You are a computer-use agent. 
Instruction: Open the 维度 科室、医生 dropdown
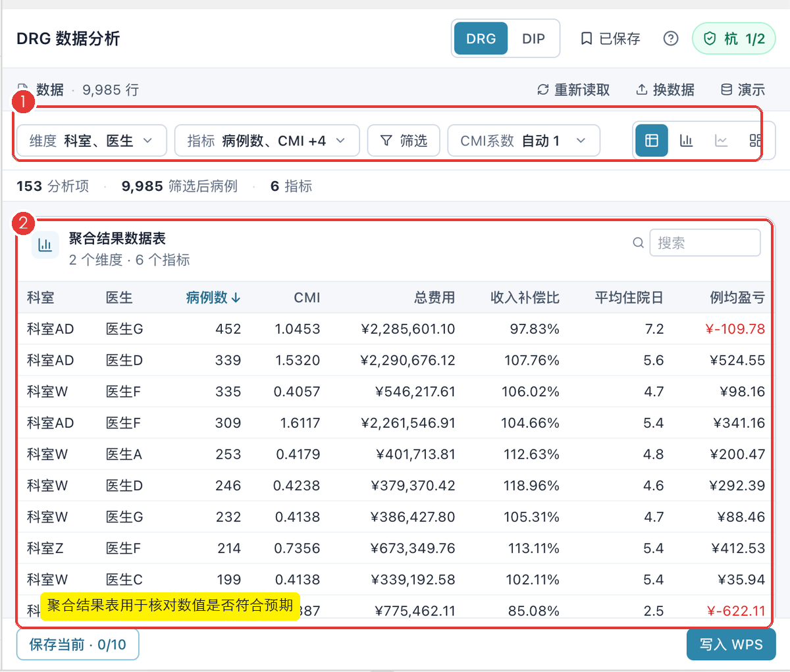tap(92, 141)
